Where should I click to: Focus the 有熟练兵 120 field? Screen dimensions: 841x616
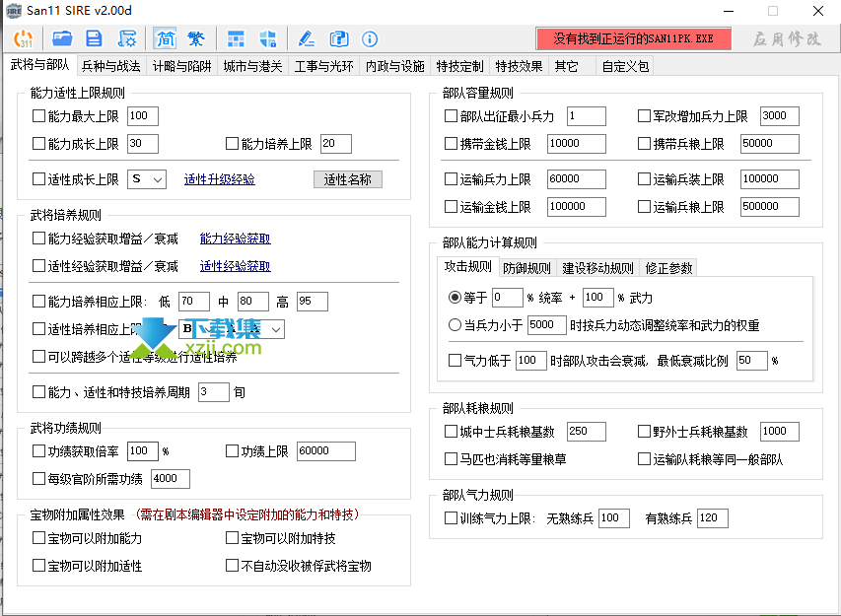[x=712, y=517]
